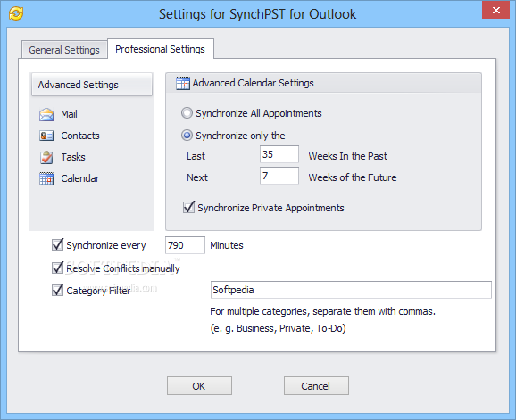Select Synchronize only the radio option

coord(187,136)
